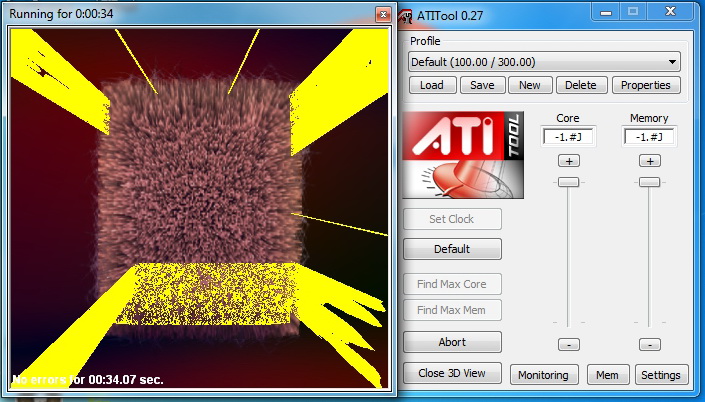Click the ATI Tool logo image
Viewport: 705px width, 402px height.
tap(464, 152)
